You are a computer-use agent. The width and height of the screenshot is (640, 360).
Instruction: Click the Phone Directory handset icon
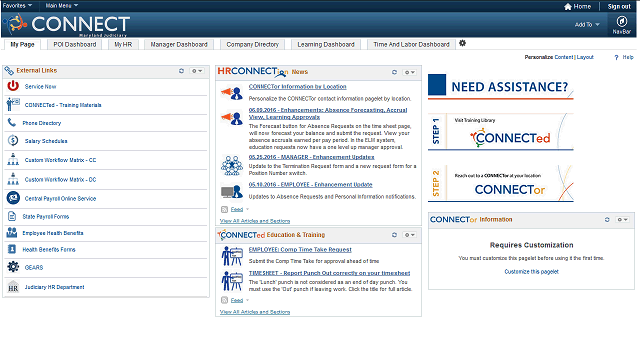pos(12,122)
